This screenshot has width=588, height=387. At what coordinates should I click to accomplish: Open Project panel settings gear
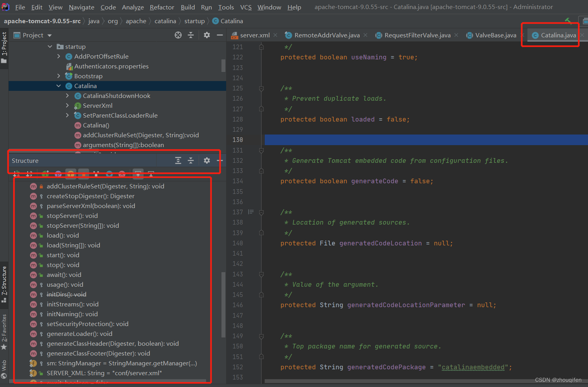pyautogui.click(x=207, y=35)
